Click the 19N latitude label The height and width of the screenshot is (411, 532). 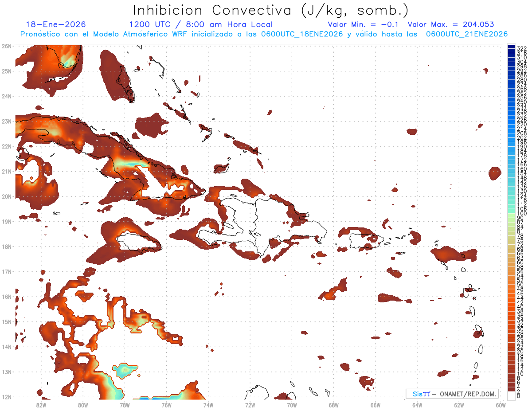click(x=7, y=221)
